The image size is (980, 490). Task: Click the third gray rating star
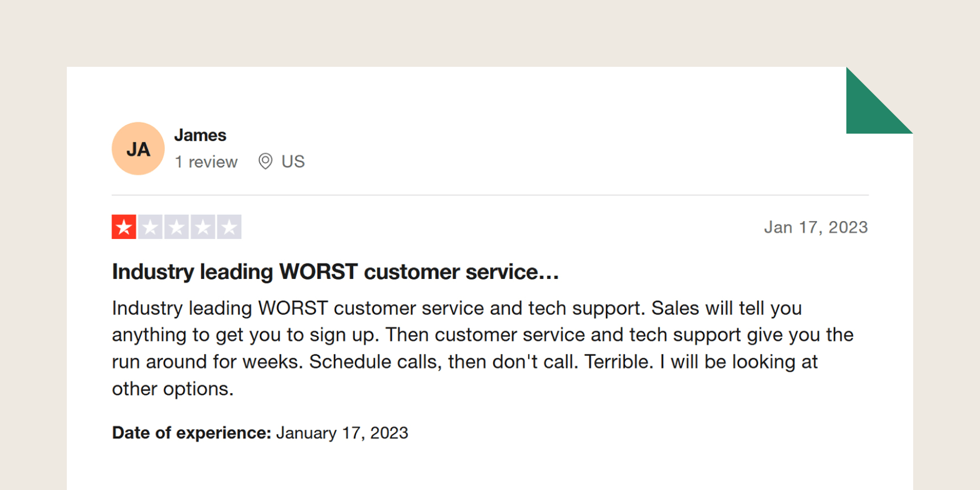point(177,227)
